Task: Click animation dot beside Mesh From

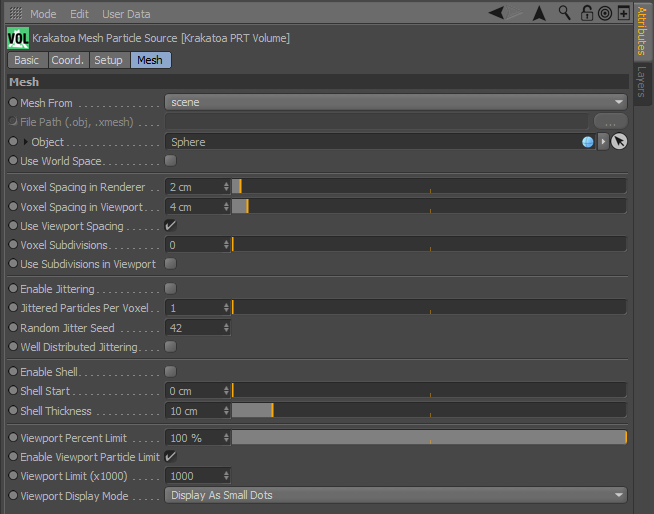Action: click(13, 102)
